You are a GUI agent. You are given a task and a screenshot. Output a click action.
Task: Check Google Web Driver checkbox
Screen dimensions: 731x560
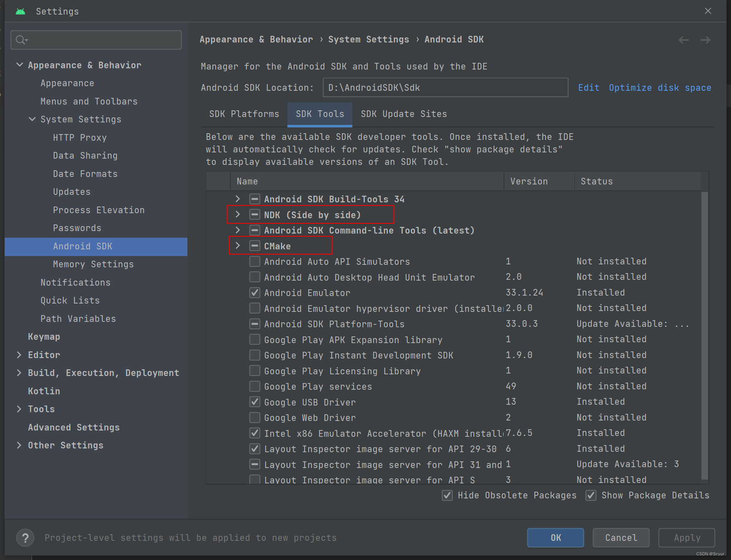(254, 418)
